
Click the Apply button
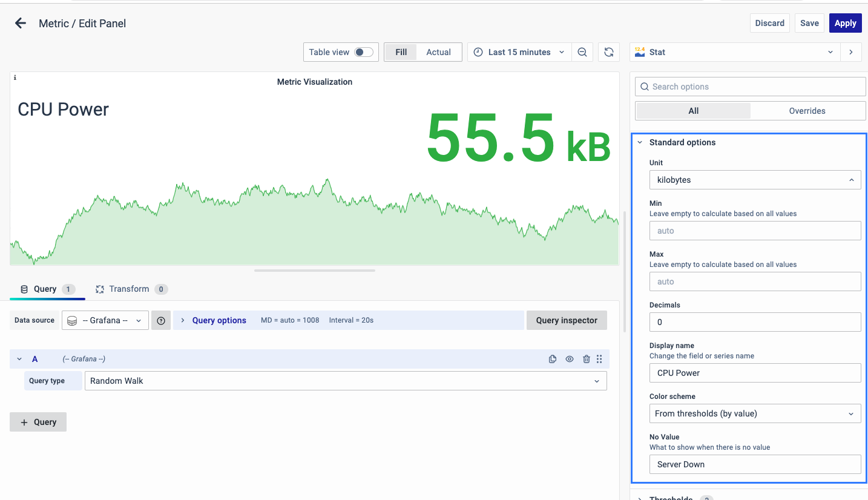(845, 23)
